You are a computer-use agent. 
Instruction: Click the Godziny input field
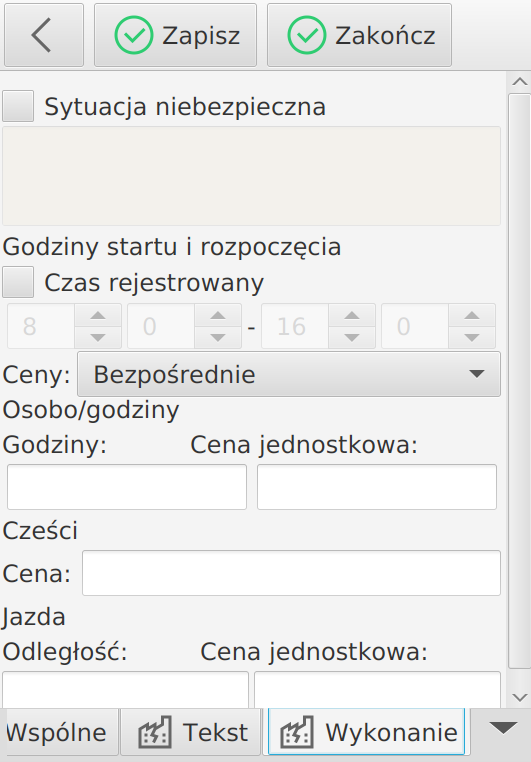click(127, 487)
